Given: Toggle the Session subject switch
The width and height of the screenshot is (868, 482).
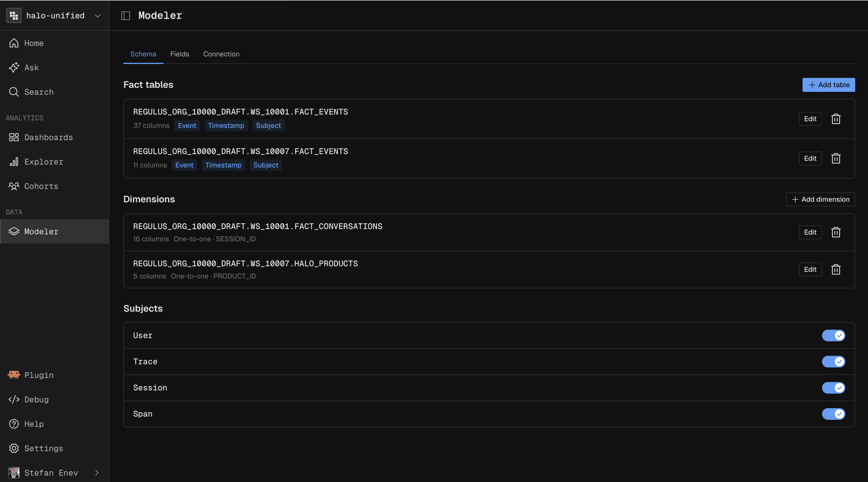Looking at the screenshot, I should (x=833, y=388).
